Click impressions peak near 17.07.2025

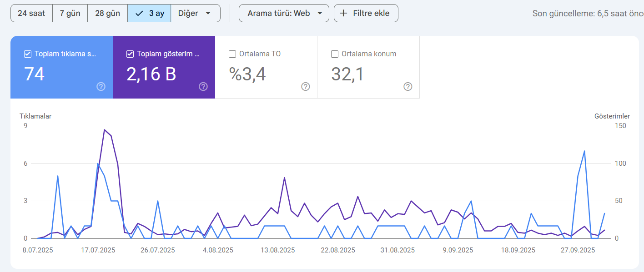105,130
